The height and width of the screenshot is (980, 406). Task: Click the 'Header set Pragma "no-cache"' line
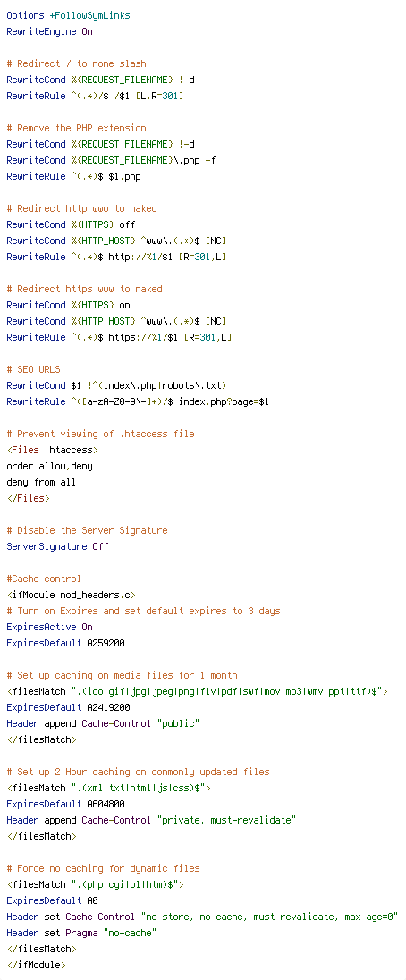tap(81, 934)
